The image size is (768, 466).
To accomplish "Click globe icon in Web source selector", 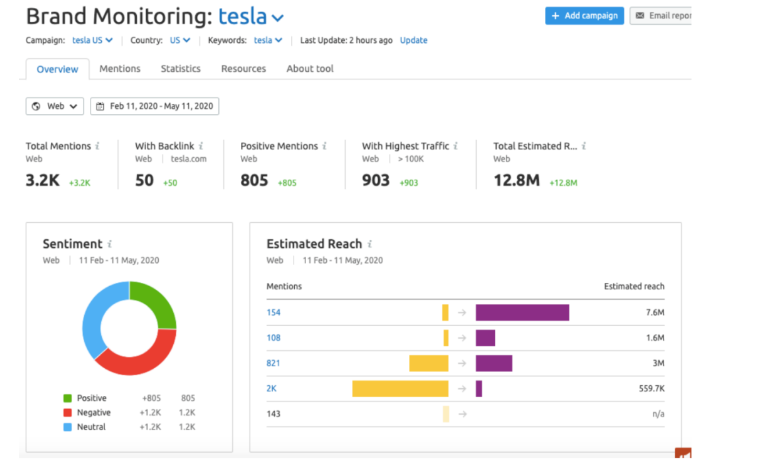I will click(x=36, y=106).
